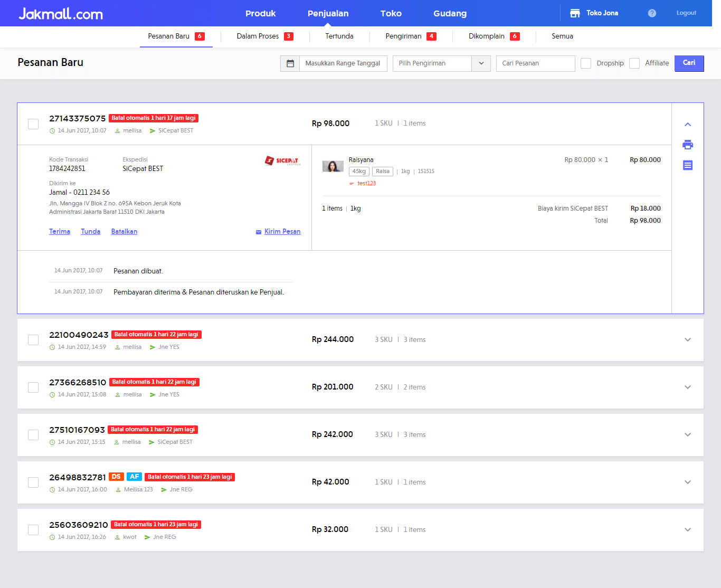Click the DS badge on order 26498832781

click(116, 477)
